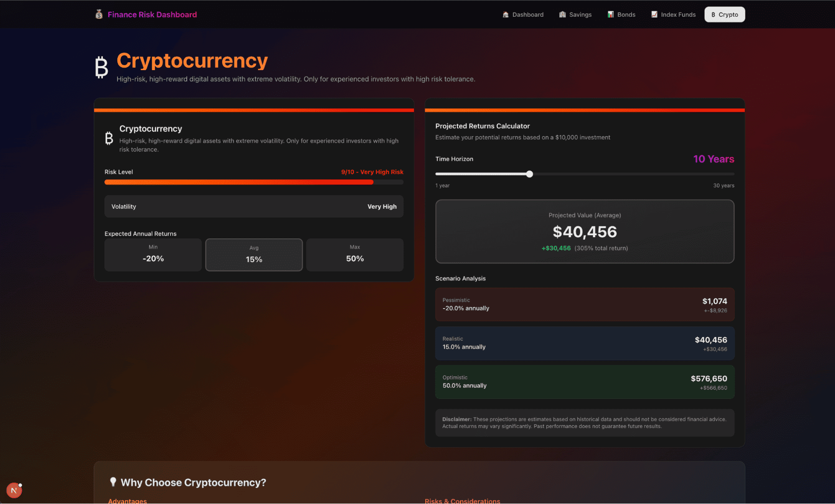This screenshot has width=835, height=504.
Task: Click the lightbulb icon near Why Choose
Action: pyautogui.click(x=113, y=482)
